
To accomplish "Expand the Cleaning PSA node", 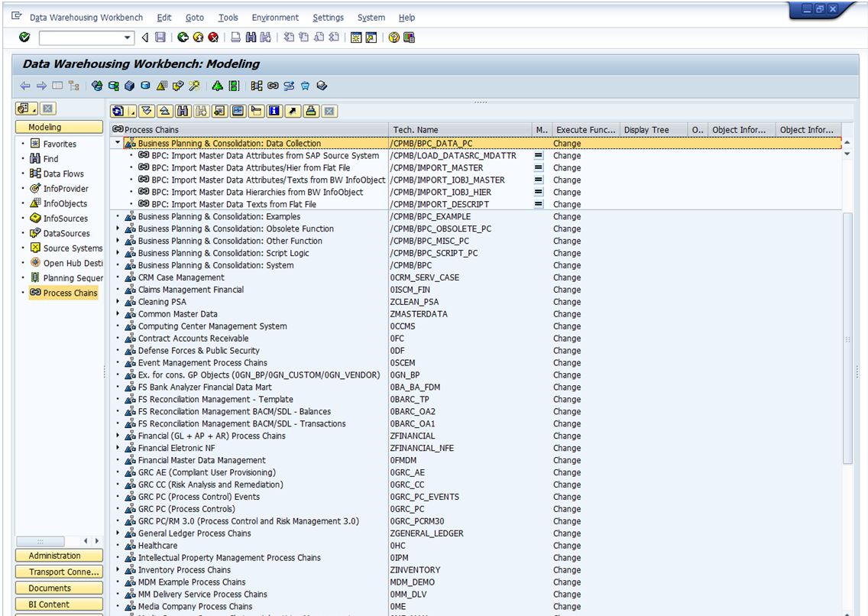I will click(118, 301).
